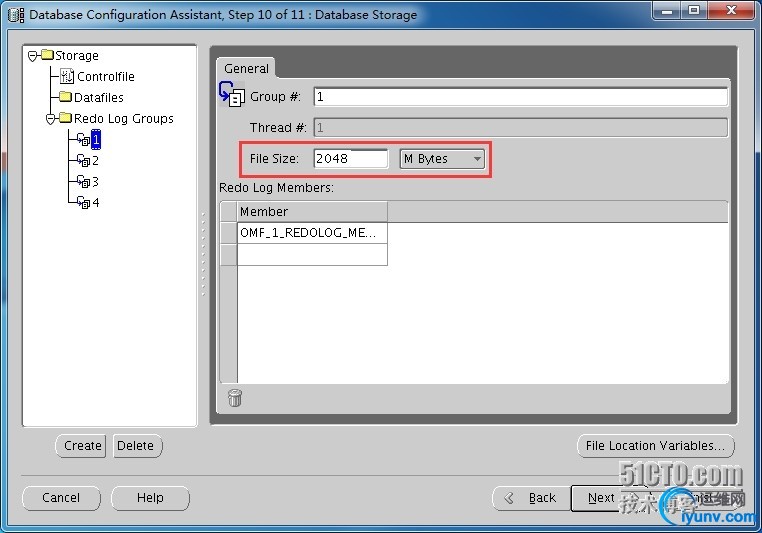Click redo log group 1 icon in tree

coord(84,139)
